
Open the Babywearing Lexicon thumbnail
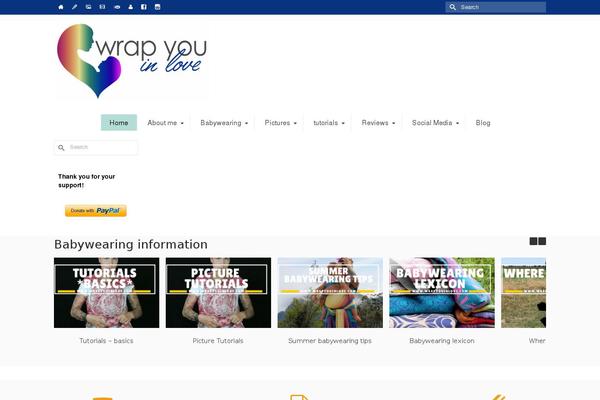(x=442, y=292)
